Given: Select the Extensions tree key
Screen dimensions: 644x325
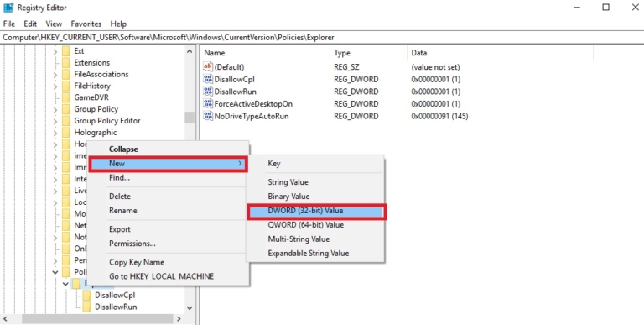Looking at the screenshot, I should pyautogui.click(x=92, y=62).
